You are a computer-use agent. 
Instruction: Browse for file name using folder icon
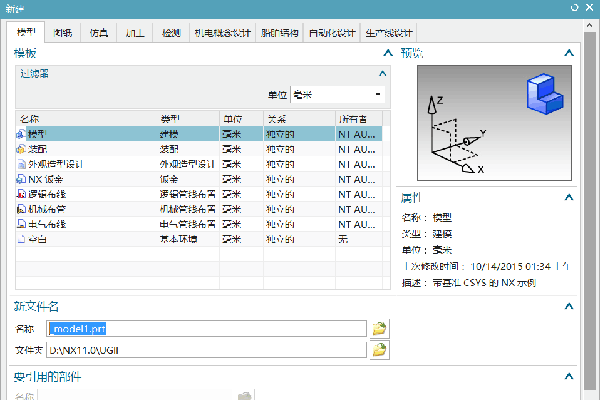click(x=379, y=328)
